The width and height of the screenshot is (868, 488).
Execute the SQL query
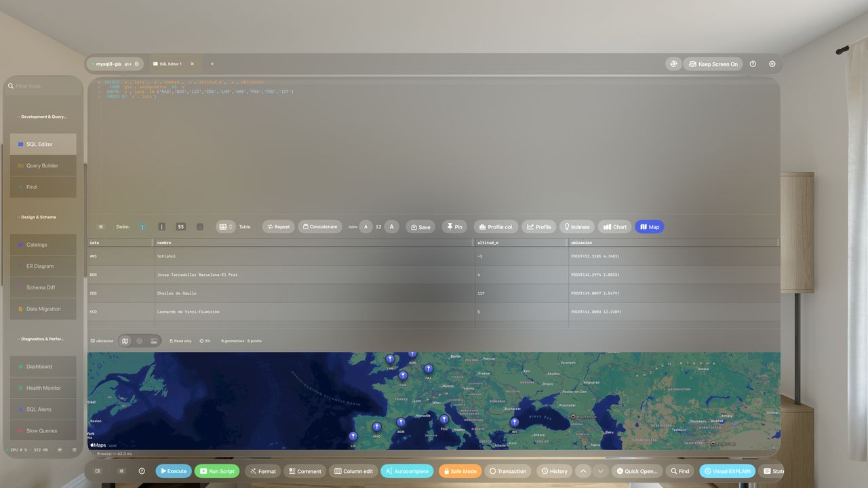[x=174, y=471]
